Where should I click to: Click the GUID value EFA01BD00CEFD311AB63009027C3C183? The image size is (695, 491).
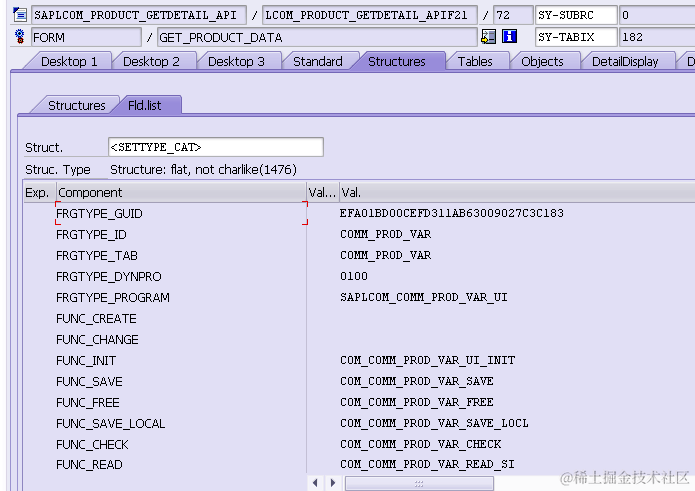[x=452, y=213]
